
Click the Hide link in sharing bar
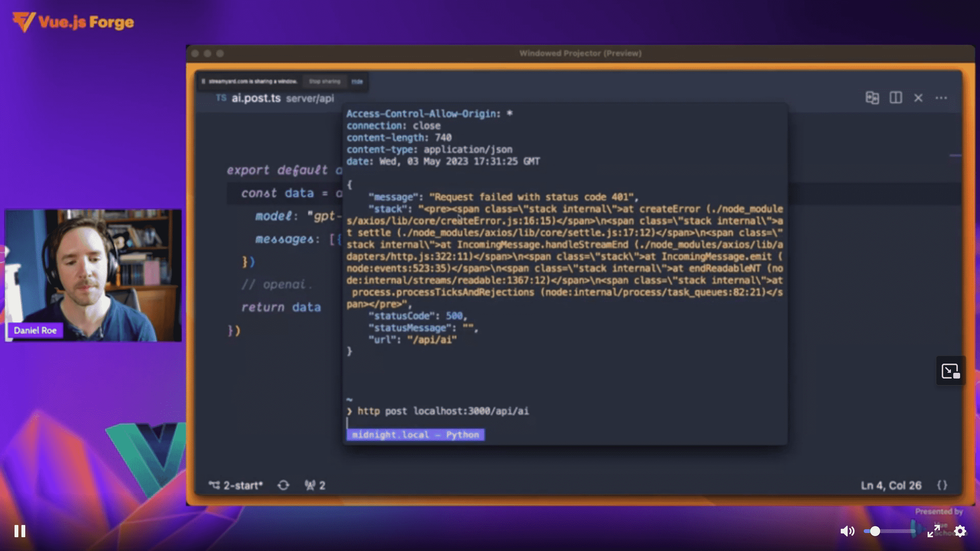(357, 82)
